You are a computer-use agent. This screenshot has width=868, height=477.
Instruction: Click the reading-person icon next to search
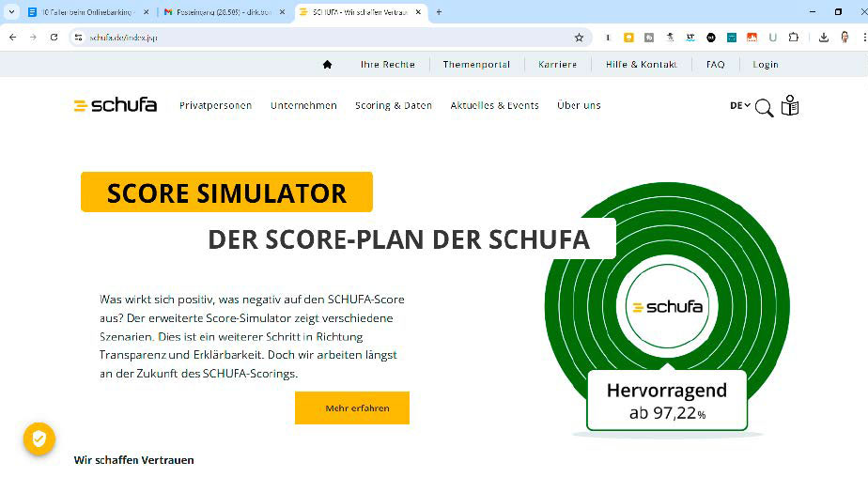(x=790, y=105)
